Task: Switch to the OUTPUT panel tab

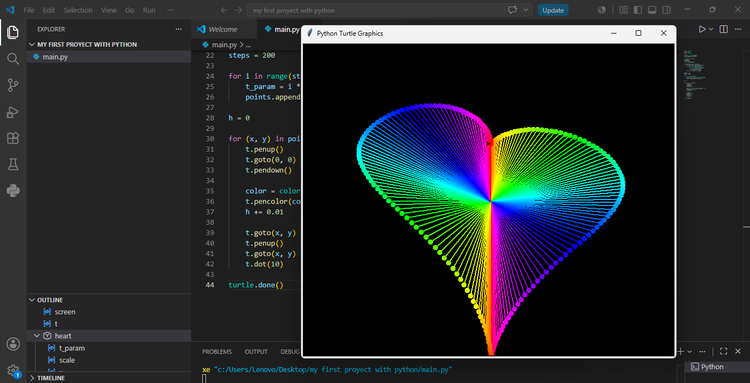Action: [x=256, y=351]
